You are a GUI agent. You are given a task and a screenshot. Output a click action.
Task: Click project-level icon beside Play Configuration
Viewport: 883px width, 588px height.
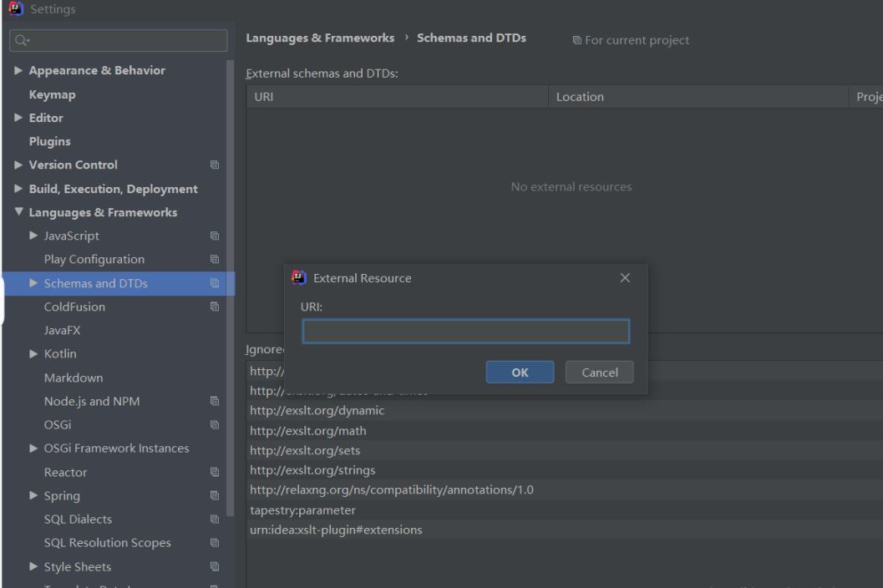[x=215, y=260]
